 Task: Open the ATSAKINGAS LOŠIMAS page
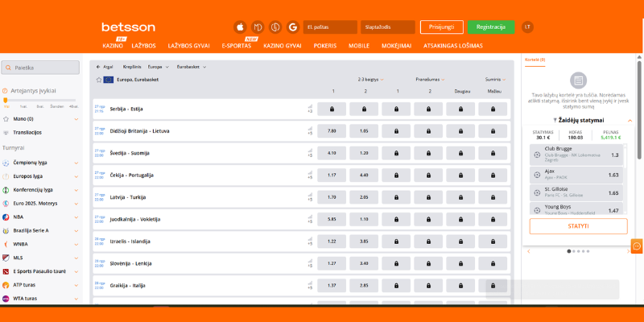pyautogui.click(x=453, y=46)
